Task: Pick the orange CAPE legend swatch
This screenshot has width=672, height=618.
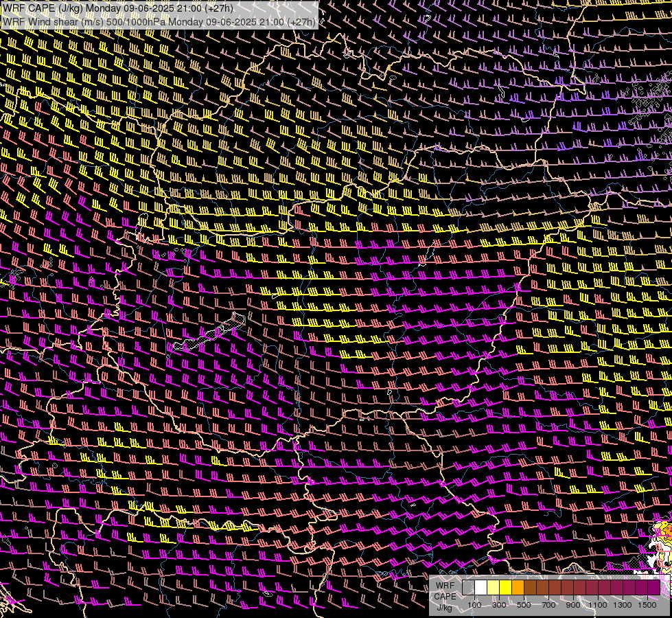Action: coord(518,587)
